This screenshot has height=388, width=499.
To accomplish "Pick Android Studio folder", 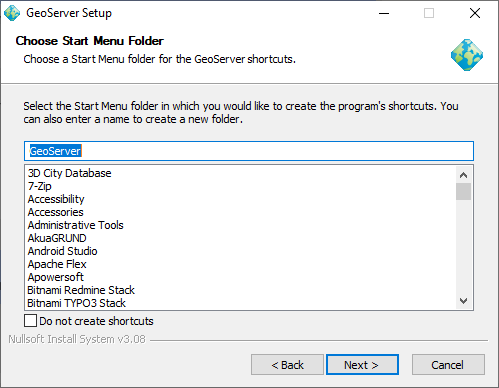I will click(x=63, y=251).
